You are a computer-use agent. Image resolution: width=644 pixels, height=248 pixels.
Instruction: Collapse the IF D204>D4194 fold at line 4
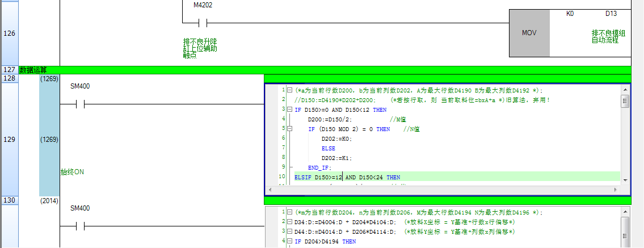[290, 242]
